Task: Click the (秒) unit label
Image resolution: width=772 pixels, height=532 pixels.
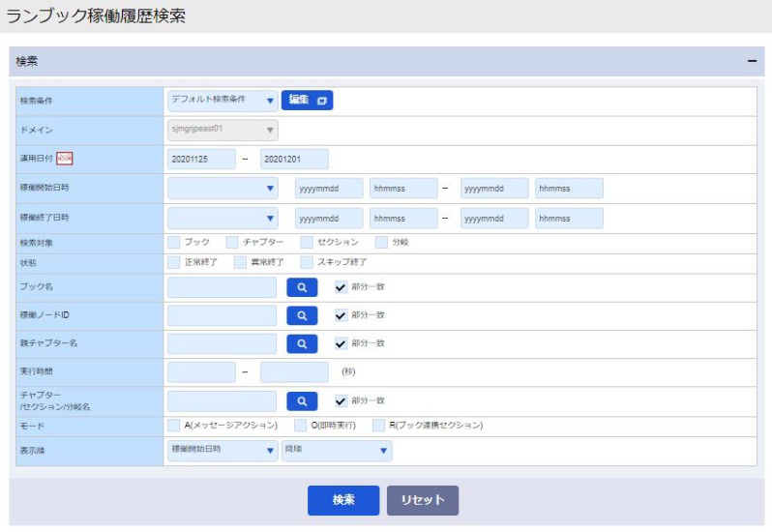Action: click(348, 371)
